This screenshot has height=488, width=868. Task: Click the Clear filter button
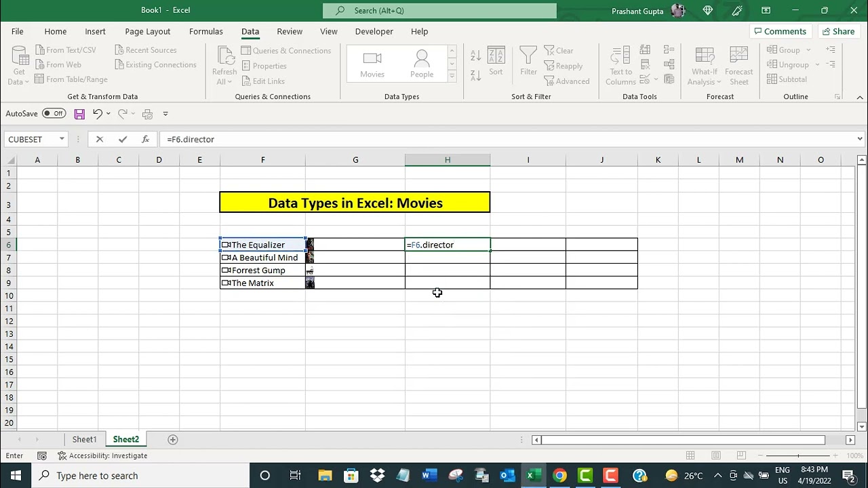[x=559, y=50]
